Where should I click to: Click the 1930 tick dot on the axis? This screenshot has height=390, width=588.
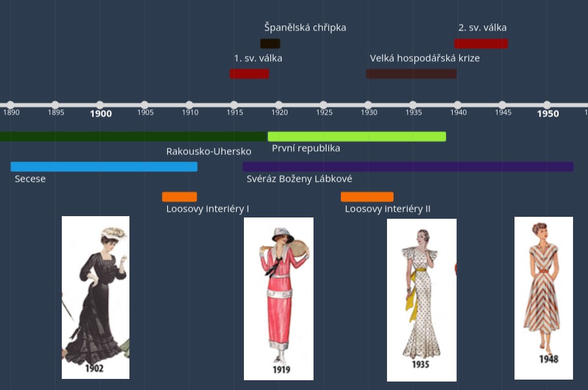point(368,105)
